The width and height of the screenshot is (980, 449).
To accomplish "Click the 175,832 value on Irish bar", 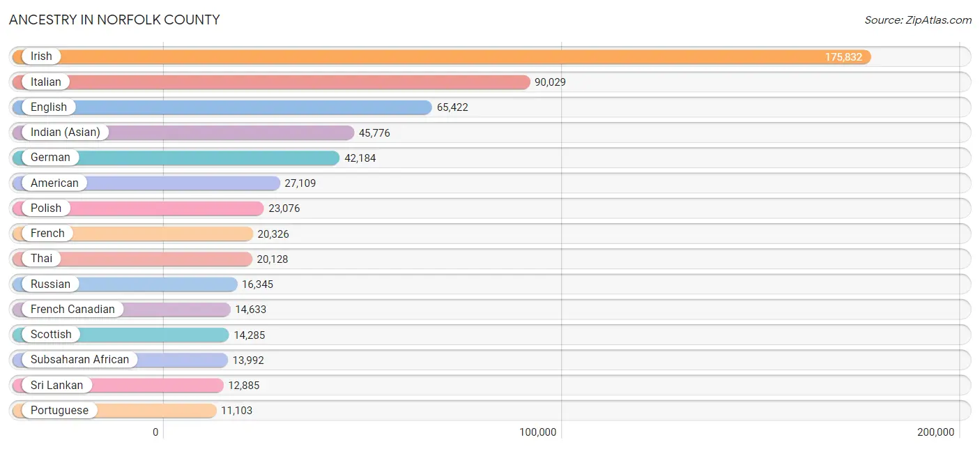I will coord(843,57).
